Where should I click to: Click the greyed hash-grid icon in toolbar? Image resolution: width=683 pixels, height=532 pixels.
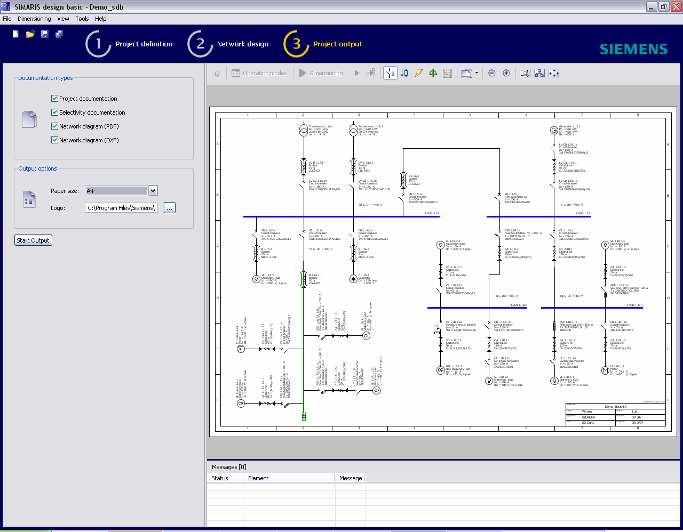(x=372, y=73)
